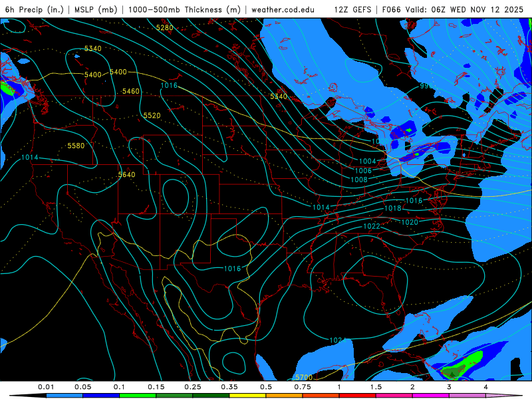Click the 1018 isobar label

[393, 208]
